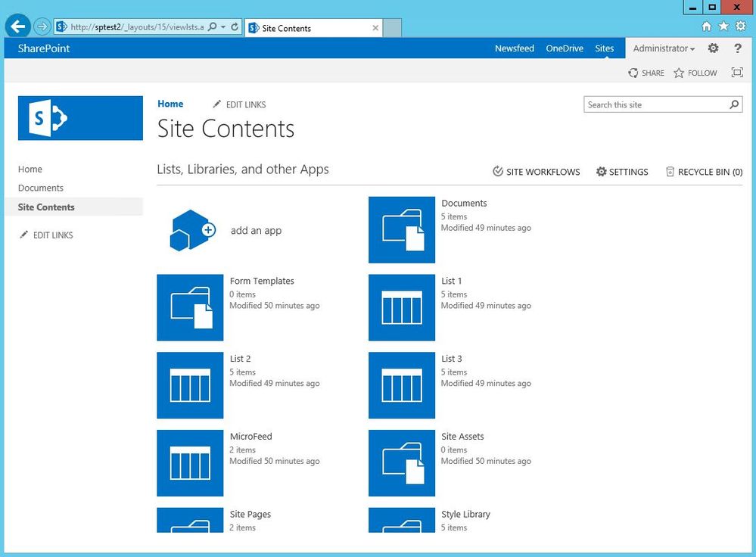Open the List 2 tile icon
The image size is (756, 557).
point(190,385)
